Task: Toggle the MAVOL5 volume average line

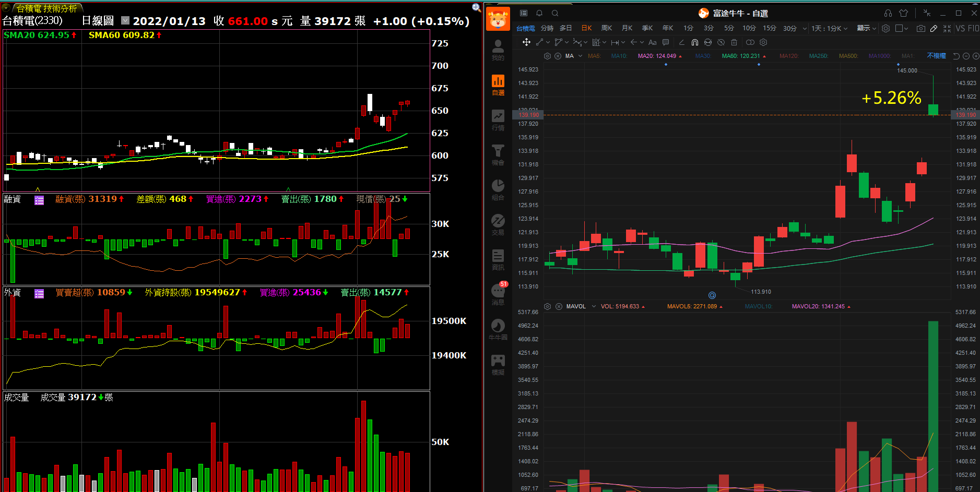Action: click(695, 307)
